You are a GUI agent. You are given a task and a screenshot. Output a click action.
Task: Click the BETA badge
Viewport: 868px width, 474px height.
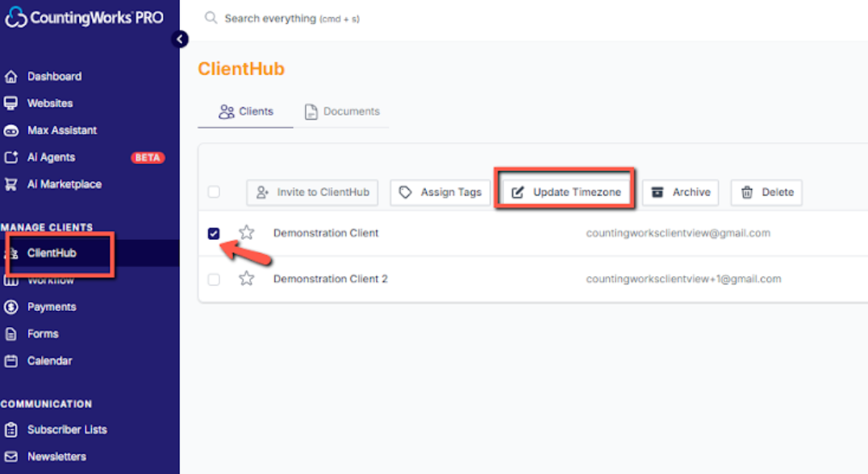pos(148,157)
